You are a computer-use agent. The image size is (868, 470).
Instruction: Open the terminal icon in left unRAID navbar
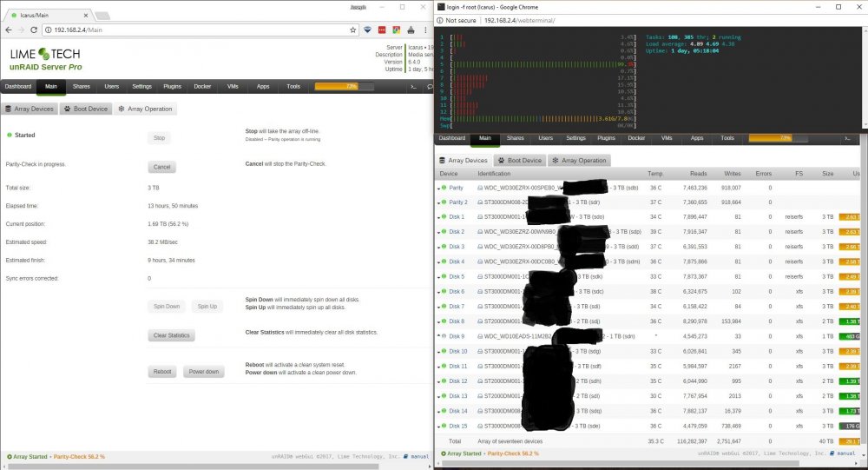(x=413, y=87)
